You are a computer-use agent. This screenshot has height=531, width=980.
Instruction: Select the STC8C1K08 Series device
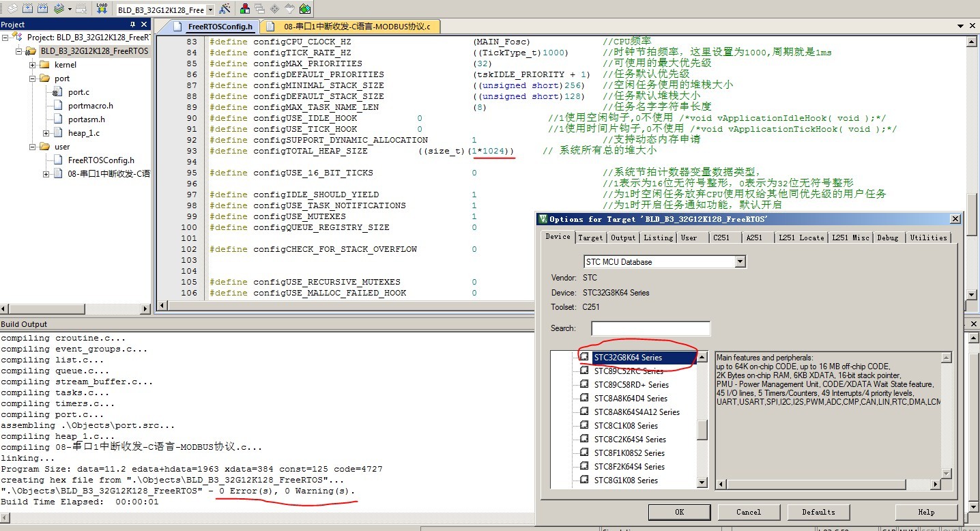click(626, 426)
